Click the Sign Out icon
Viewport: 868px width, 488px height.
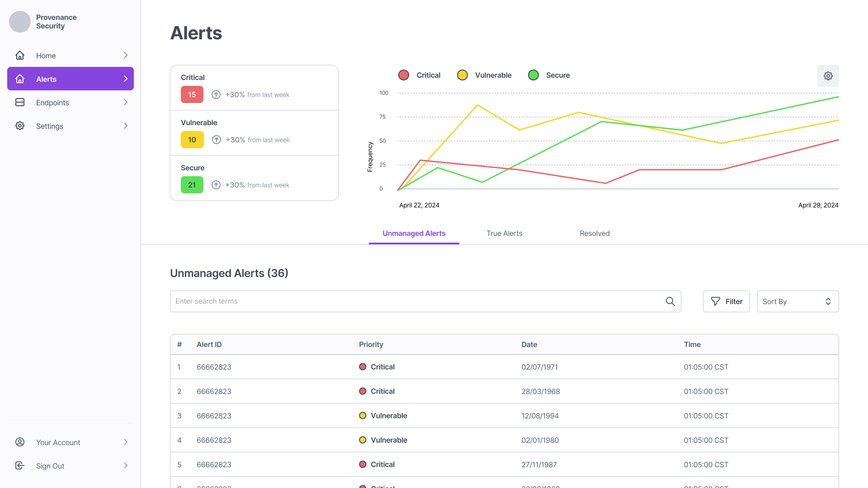(x=20, y=465)
